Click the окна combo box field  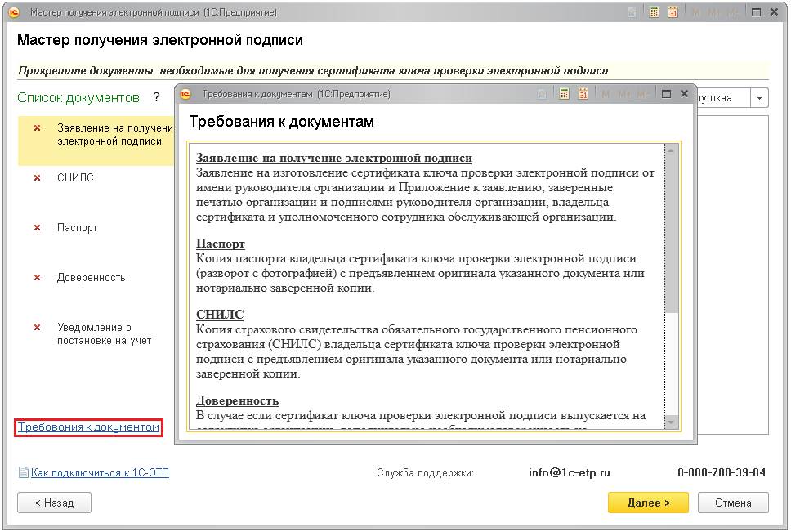coord(724,98)
